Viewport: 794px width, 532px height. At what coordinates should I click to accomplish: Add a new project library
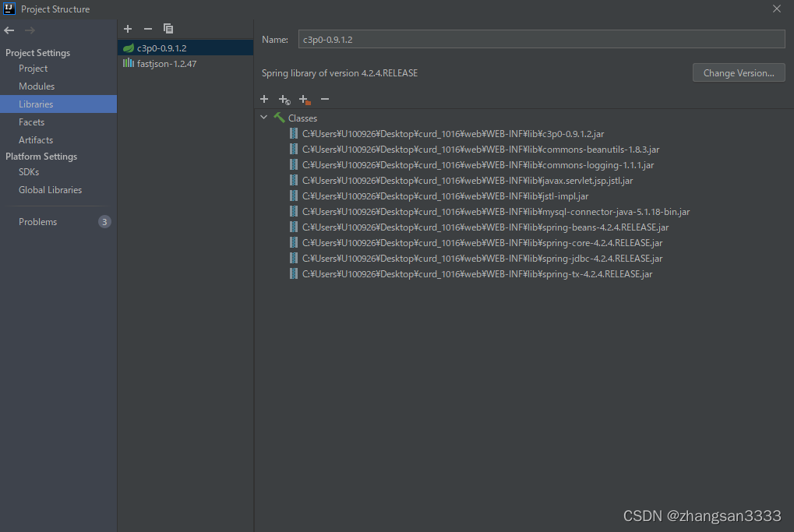[128, 29]
